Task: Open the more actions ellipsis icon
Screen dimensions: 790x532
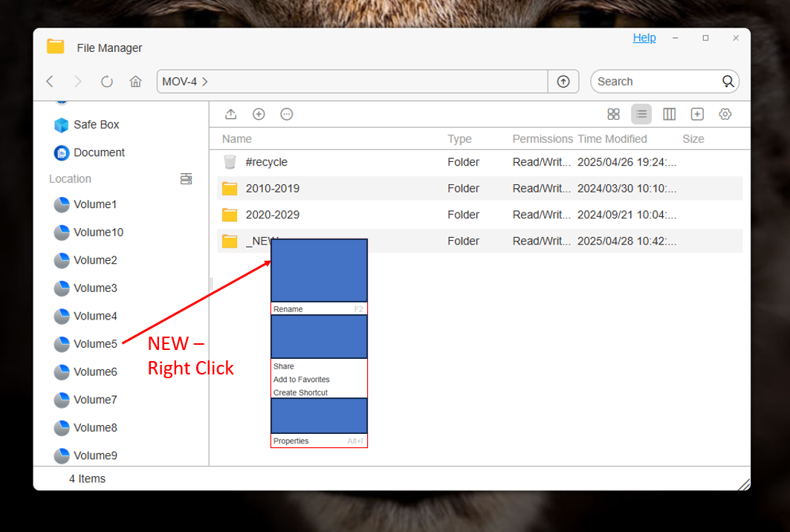Action: [x=287, y=114]
